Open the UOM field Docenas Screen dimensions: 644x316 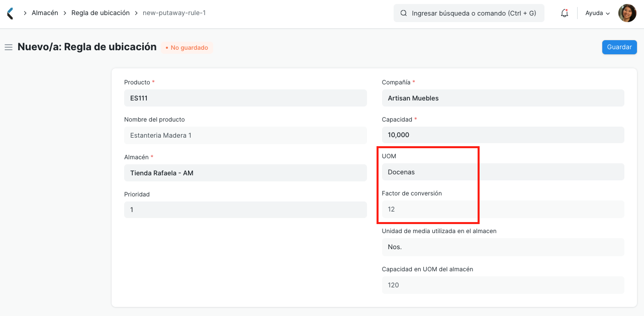pyautogui.click(x=503, y=172)
